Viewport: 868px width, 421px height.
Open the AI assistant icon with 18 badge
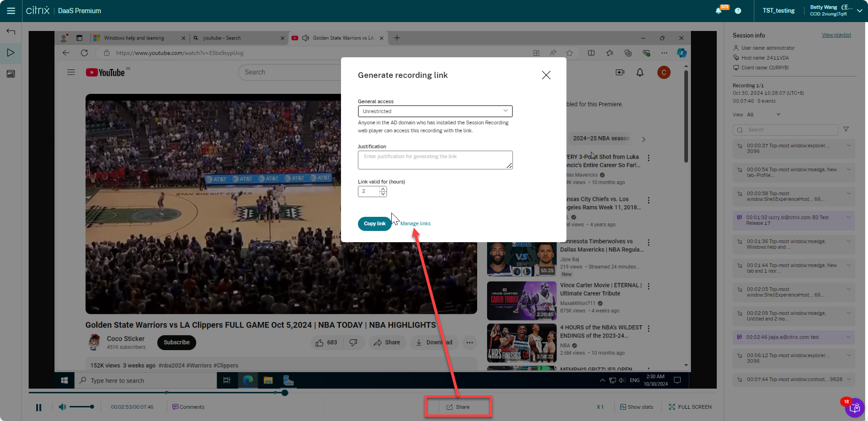855,408
